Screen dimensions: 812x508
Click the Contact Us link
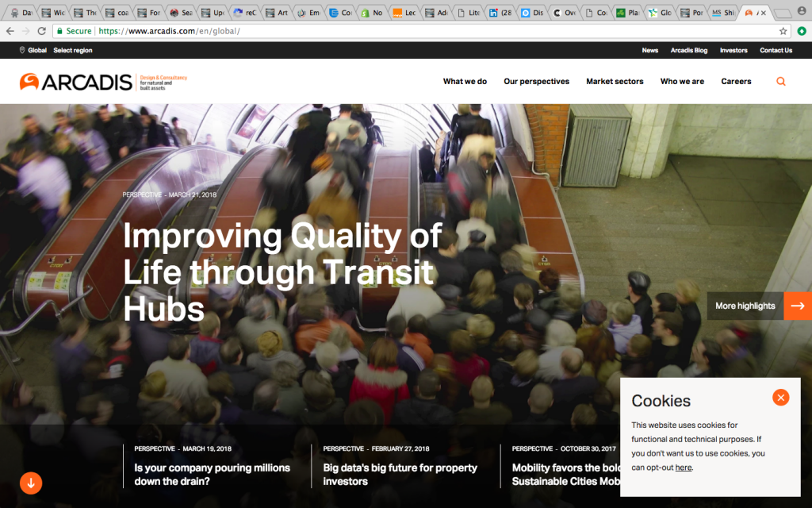click(776, 50)
